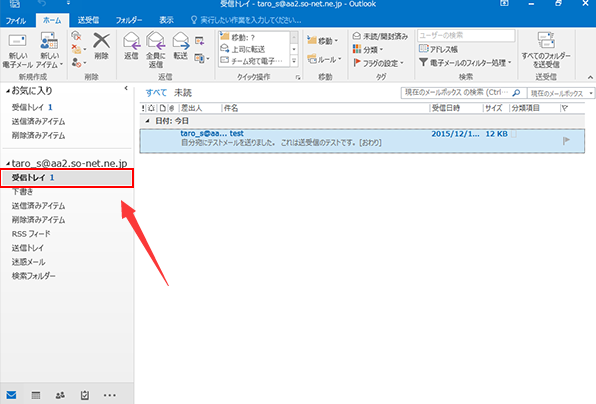596x404 pixels.
Task: Select チーム宛て電子 quick step
Action: pos(255,60)
